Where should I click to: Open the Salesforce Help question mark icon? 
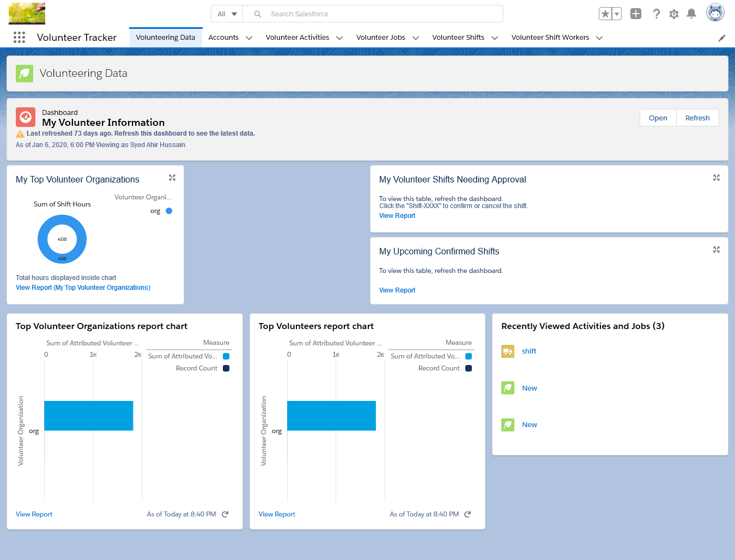[x=657, y=14]
